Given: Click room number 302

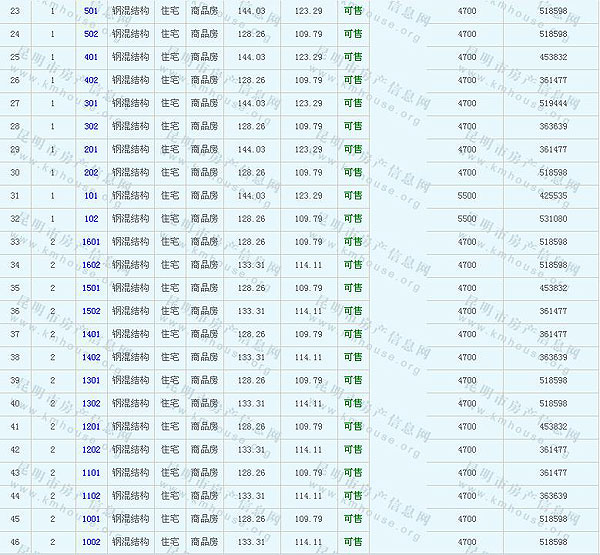Looking at the screenshot, I should (91, 127).
